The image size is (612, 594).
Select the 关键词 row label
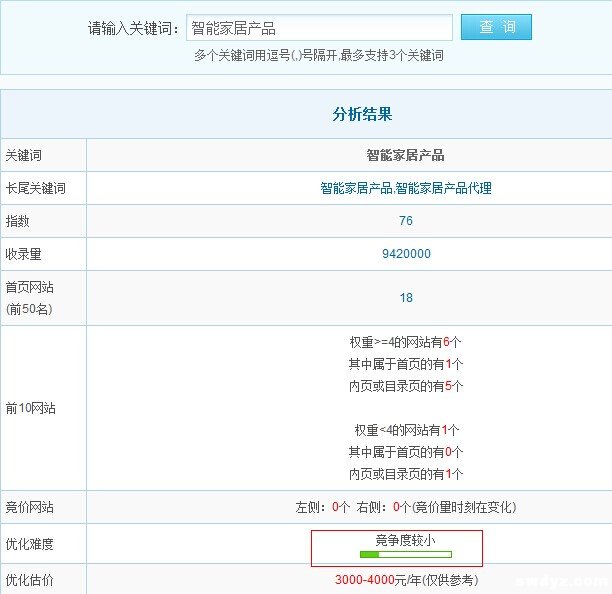coord(23,155)
